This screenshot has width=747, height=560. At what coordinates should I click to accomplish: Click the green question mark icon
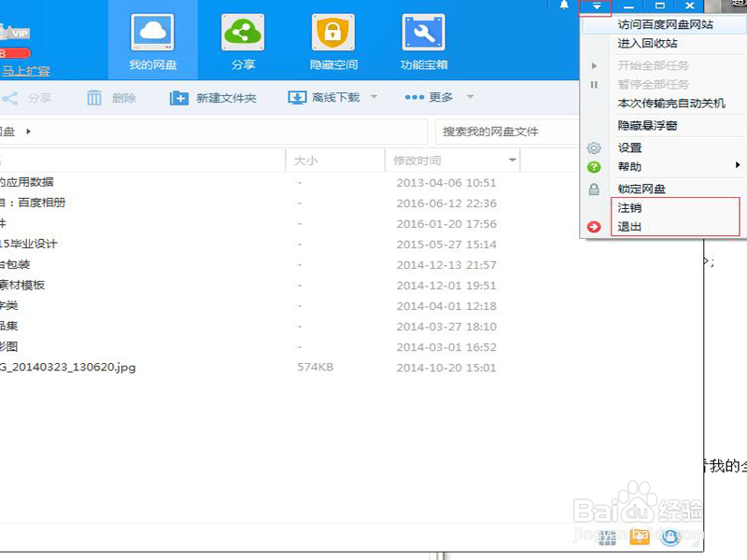tap(594, 167)
